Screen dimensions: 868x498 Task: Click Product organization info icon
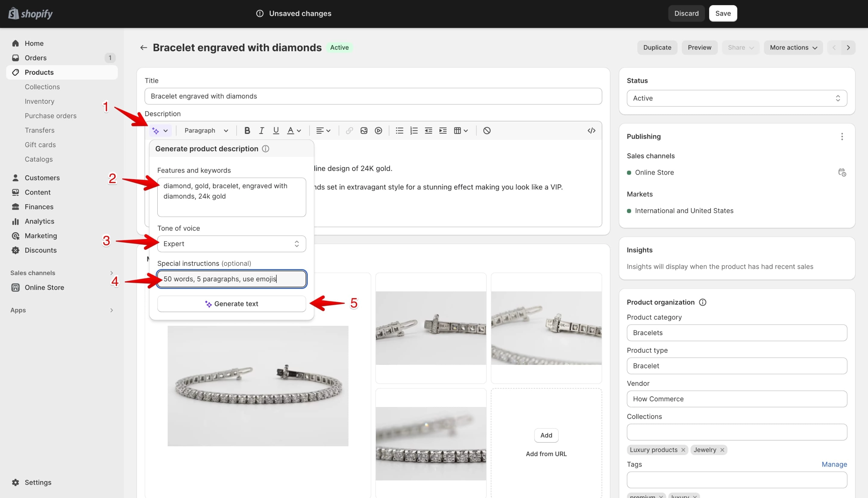coord(703,302)
